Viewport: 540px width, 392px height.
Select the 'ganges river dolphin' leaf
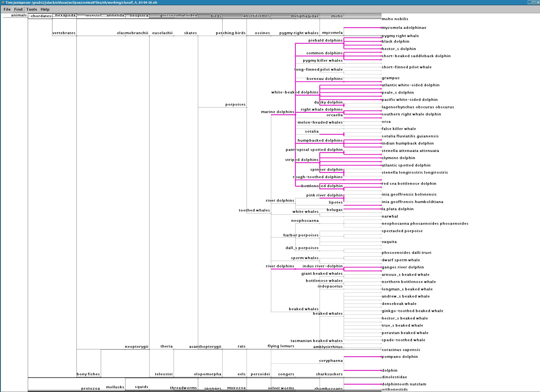point(403,267)
